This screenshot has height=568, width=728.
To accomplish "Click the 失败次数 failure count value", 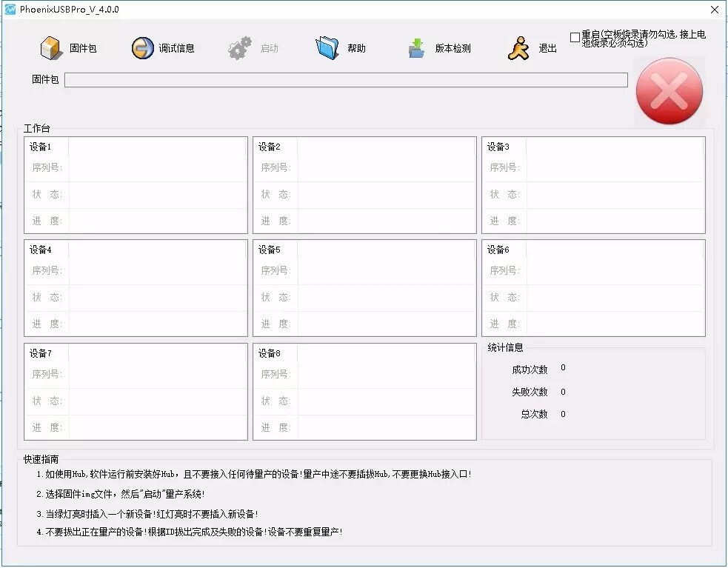I will (563, 392).
